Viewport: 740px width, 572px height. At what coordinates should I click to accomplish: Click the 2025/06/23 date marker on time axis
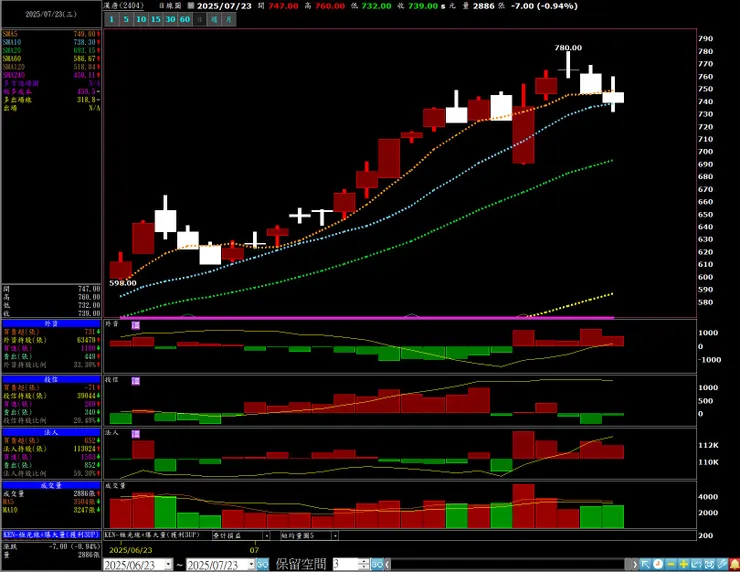131,550
